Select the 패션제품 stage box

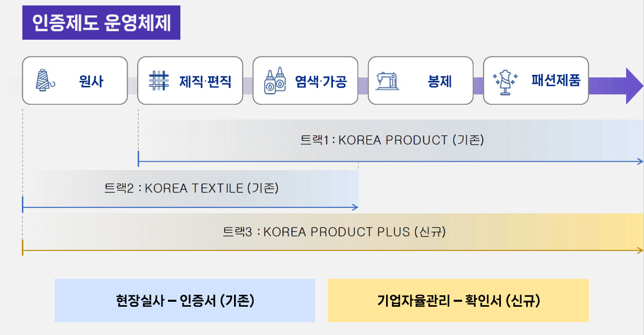536,80
